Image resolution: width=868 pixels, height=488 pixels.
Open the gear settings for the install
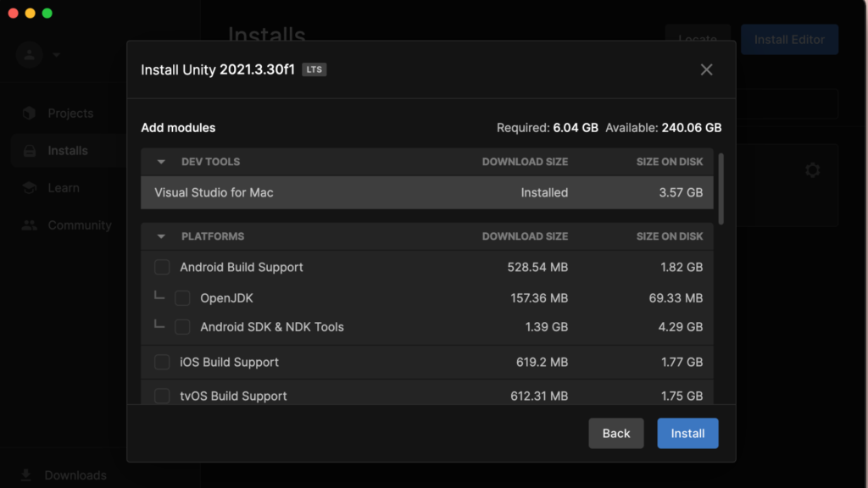coord(812,169)
